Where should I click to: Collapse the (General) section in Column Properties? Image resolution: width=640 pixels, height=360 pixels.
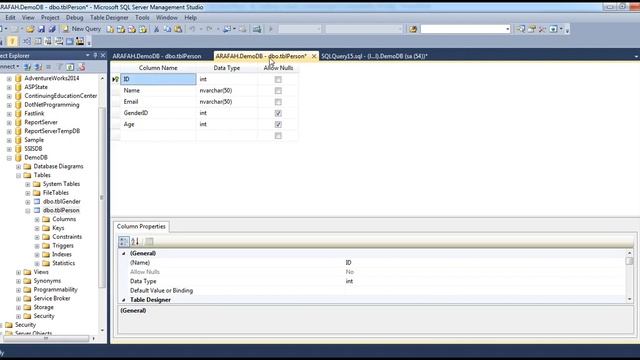pyautogui.click(x=124, y=253)
